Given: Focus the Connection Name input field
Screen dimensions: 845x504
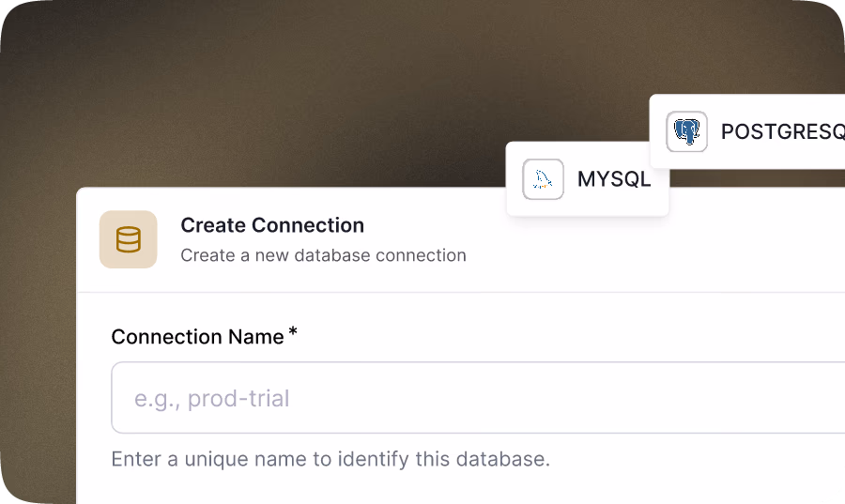Looking at the screenshot, I should click(478, 397).
